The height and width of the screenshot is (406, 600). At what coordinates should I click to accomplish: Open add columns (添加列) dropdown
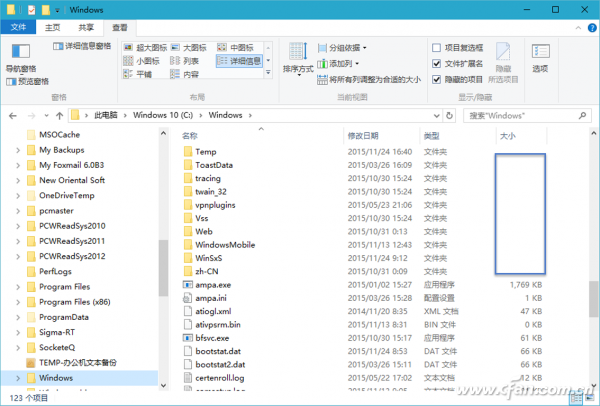tap(338, 64)
